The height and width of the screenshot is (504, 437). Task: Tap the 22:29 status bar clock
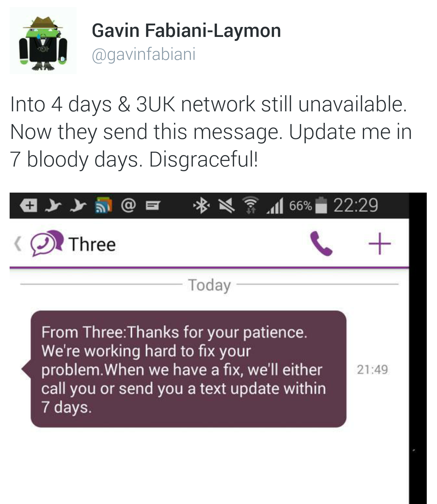coord(356,205)
